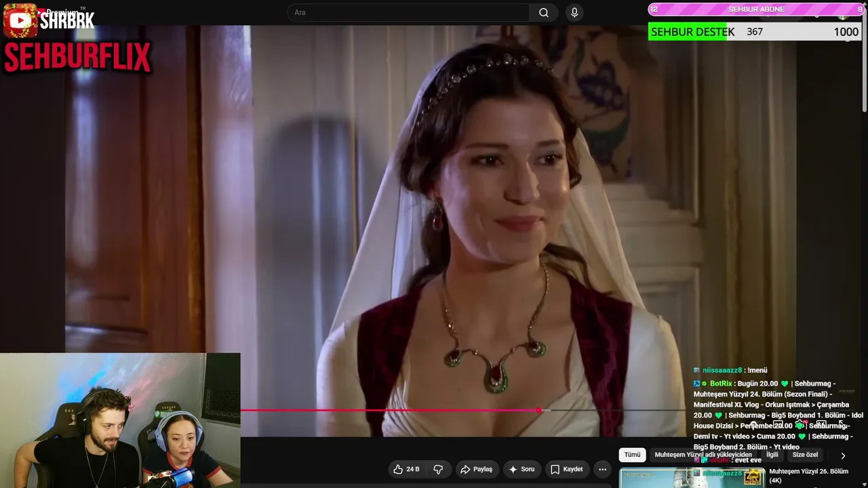This screenshot has width=868, height=488.
Task: Click the Soru ask button
Action: pos(522,469)
